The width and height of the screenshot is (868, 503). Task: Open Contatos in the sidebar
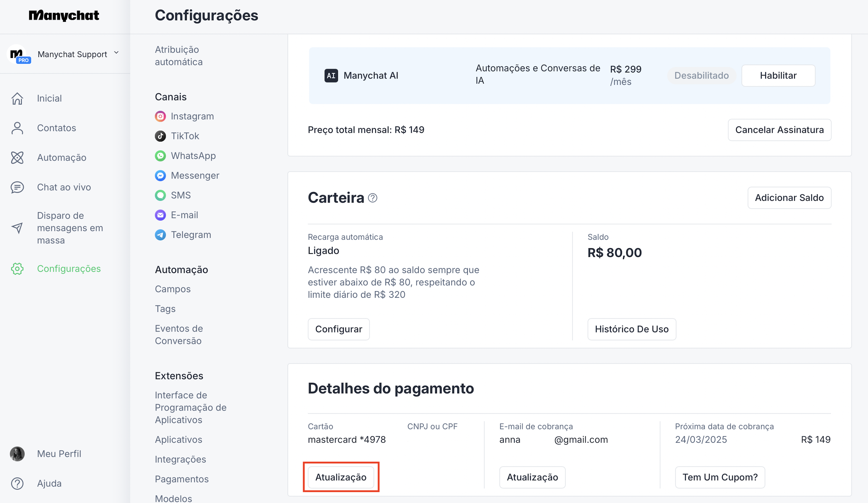(x=57, y=128)
